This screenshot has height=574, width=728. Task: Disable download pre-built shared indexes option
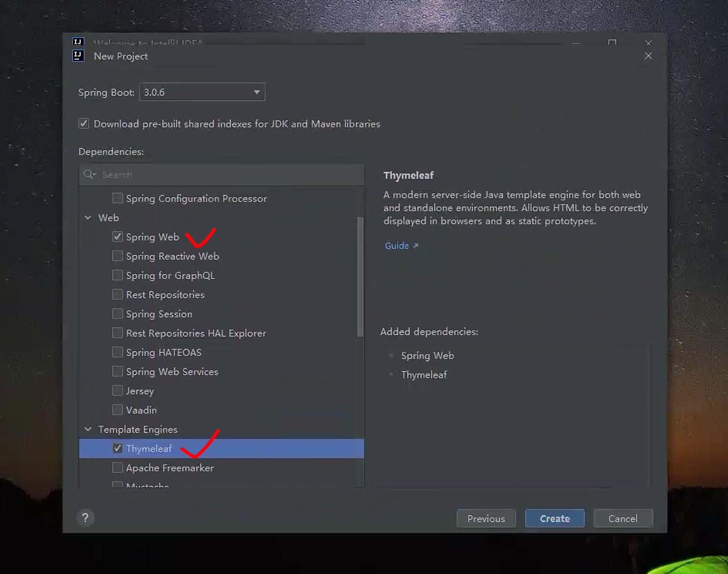pos(84,124)
